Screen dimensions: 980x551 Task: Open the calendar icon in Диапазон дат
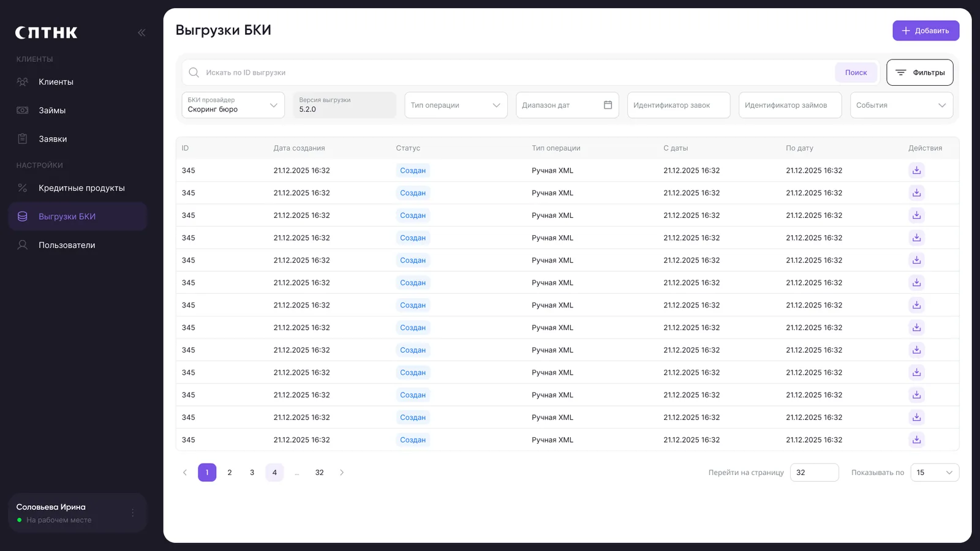click(x=608, y=105)
